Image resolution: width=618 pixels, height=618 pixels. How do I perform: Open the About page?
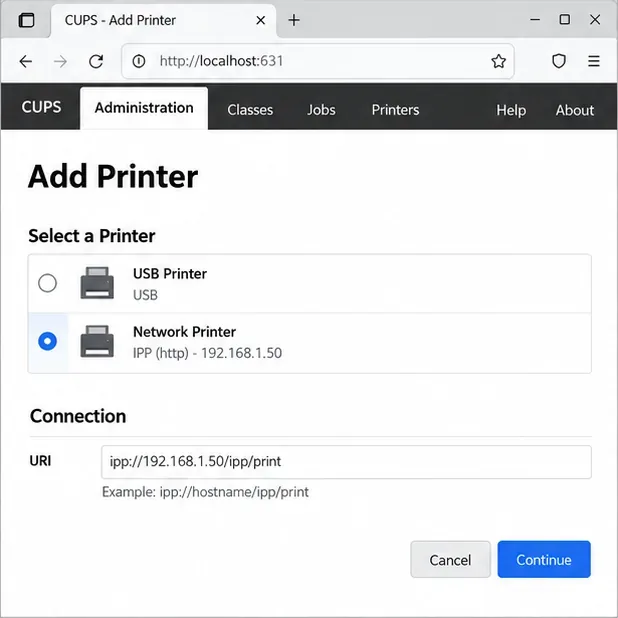(x=575, y=110)
